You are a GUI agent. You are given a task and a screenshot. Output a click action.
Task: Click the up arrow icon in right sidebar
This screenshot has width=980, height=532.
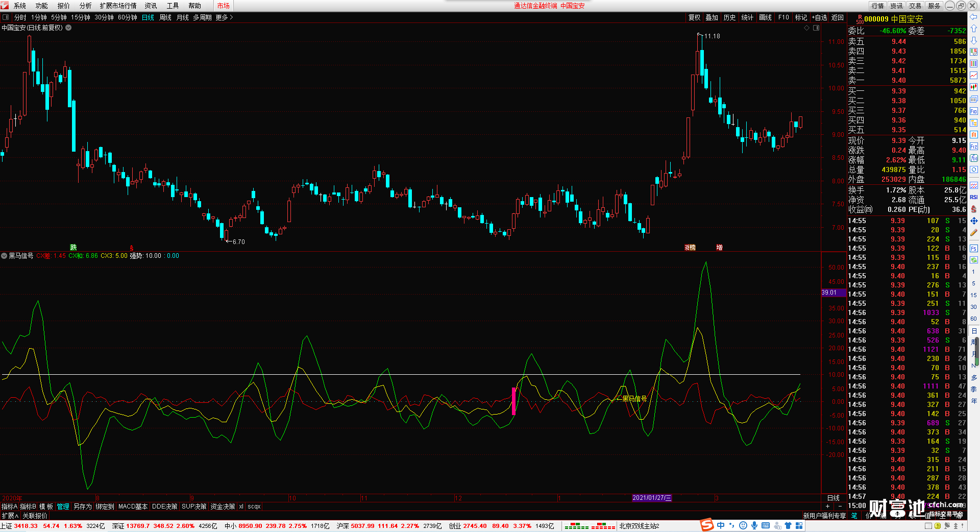(974, 29)
